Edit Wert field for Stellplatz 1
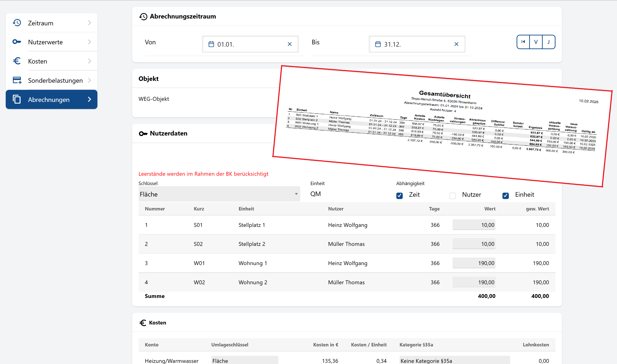 pyautogui.click(x=474, y=225)
